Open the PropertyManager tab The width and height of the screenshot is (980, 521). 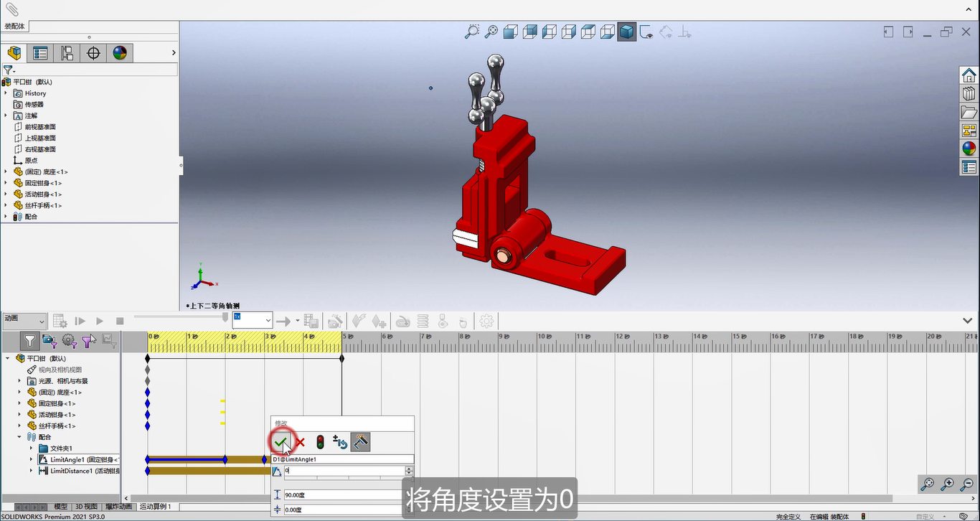pos(41,53)
